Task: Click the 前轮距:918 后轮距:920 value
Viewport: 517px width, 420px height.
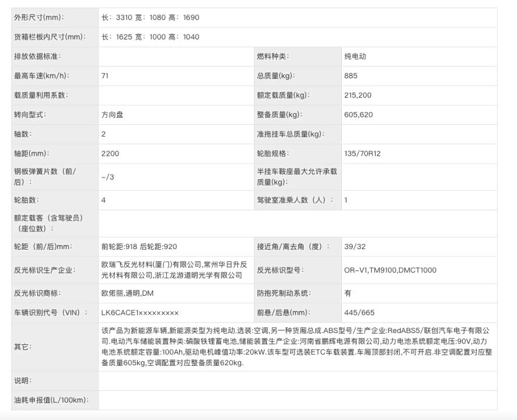Action: 139,247
